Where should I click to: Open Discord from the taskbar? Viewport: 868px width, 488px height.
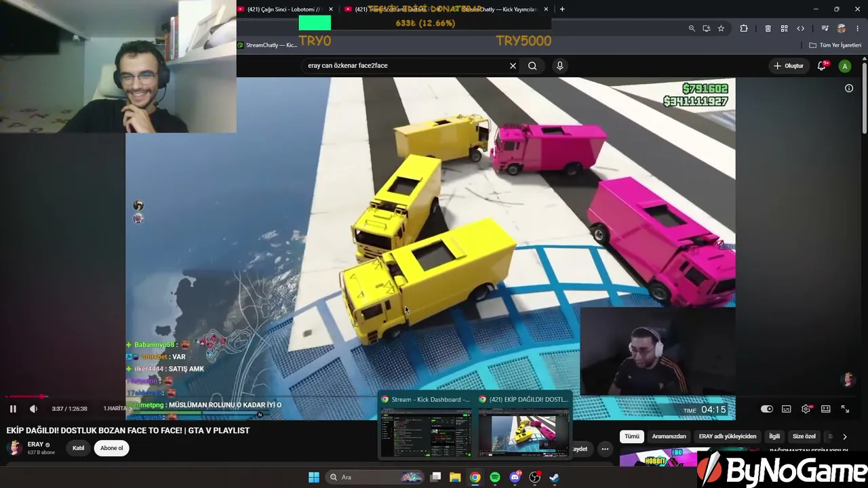pos(515,477)
